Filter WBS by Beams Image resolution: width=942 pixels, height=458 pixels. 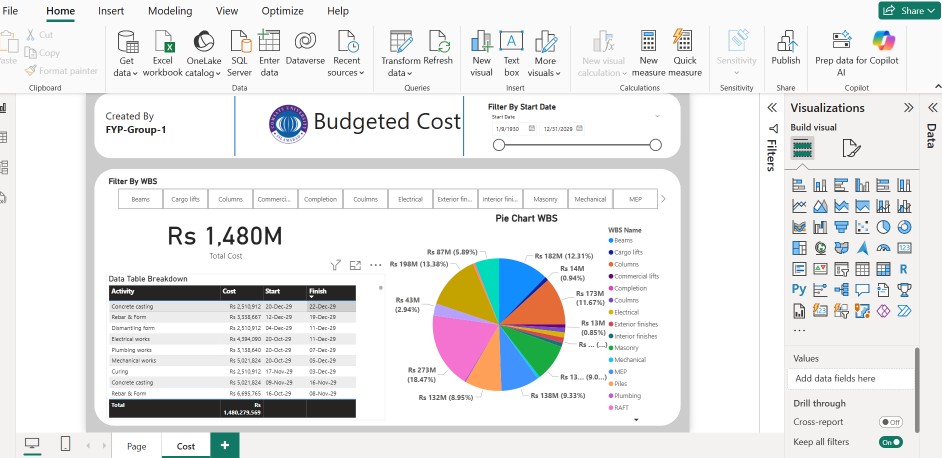pyautogui.click(x=140, y=199)
